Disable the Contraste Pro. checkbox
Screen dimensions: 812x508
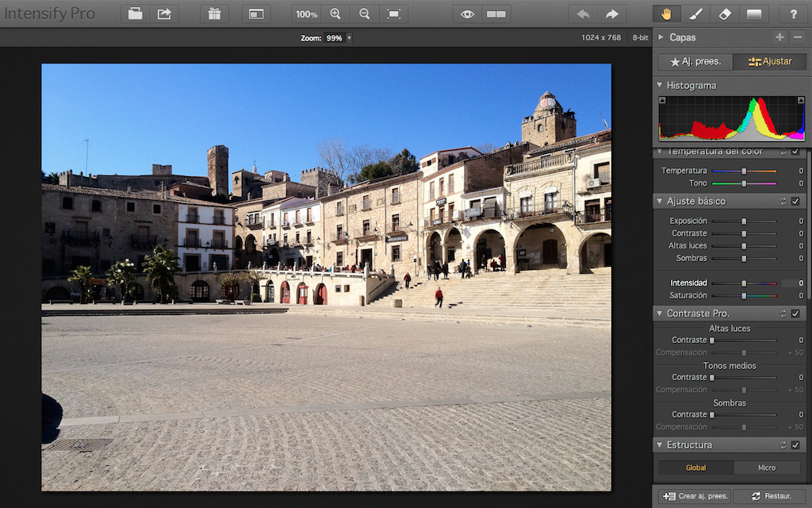(x=796, y=314)
